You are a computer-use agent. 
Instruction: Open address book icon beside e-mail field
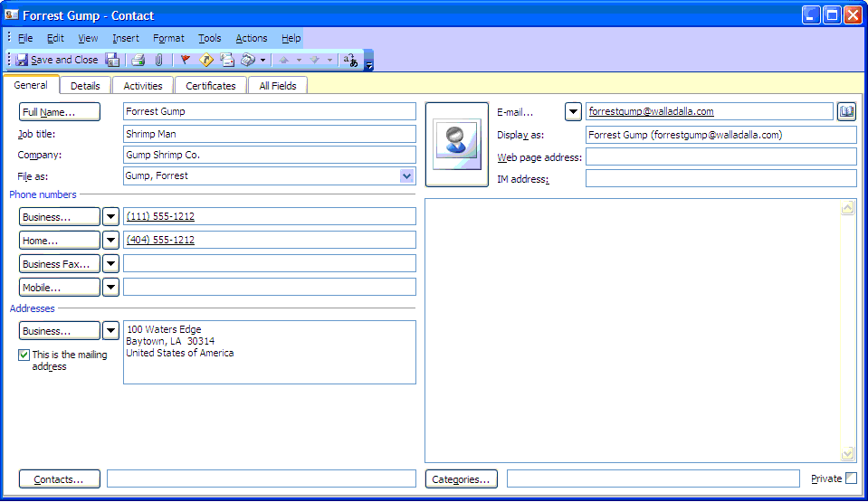[846, 112]
